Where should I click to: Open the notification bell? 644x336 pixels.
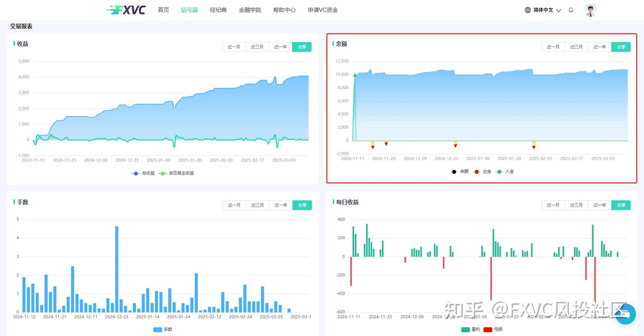tap(571, 10)
